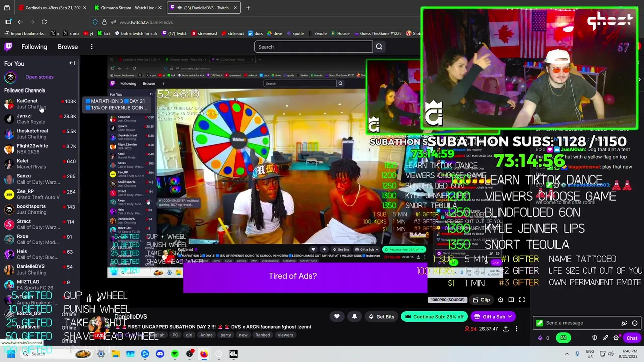This screenshot has height=362, width=644.
Task: Click the chat identity badge icon
Action: coord(540,323)
